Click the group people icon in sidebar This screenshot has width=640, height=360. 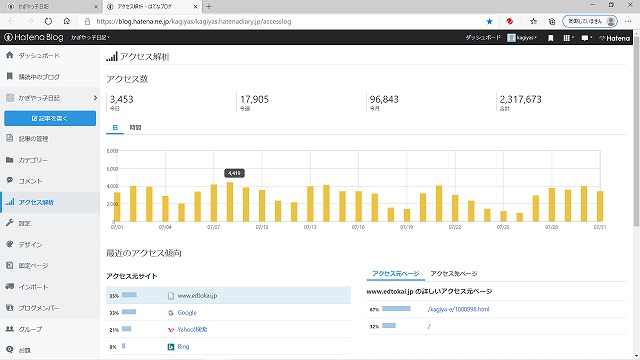coord(10,329)
